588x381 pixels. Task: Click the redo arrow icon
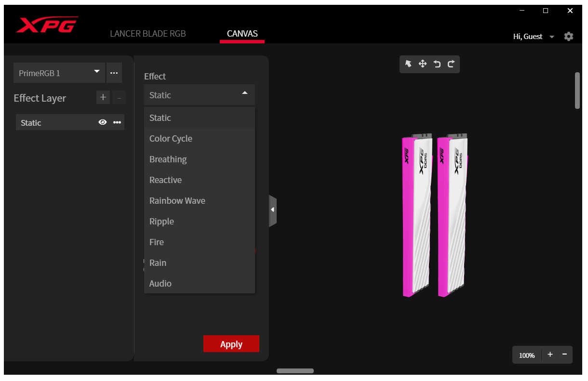(451, 64)
